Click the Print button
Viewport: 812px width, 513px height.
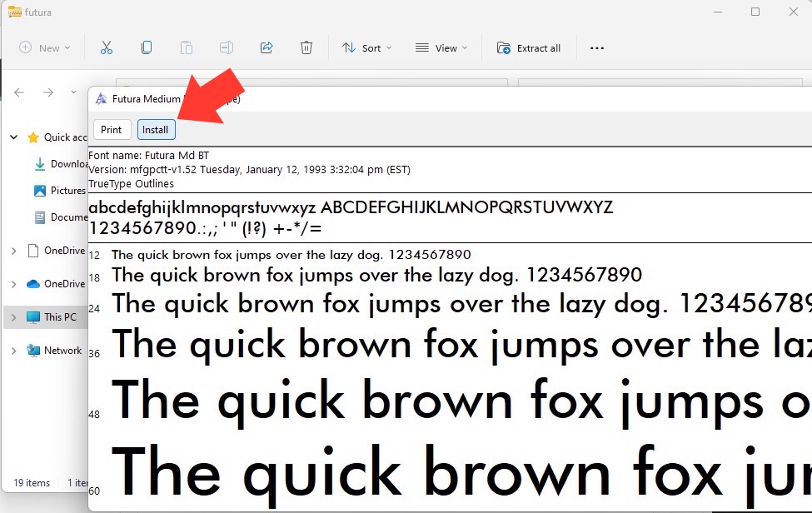(x=112, y=129)
